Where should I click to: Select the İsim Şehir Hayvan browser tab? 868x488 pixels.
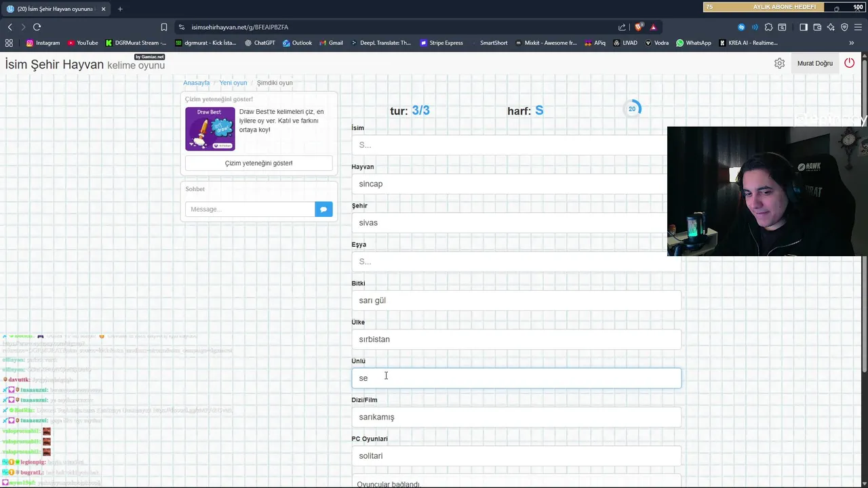[56, 9]
